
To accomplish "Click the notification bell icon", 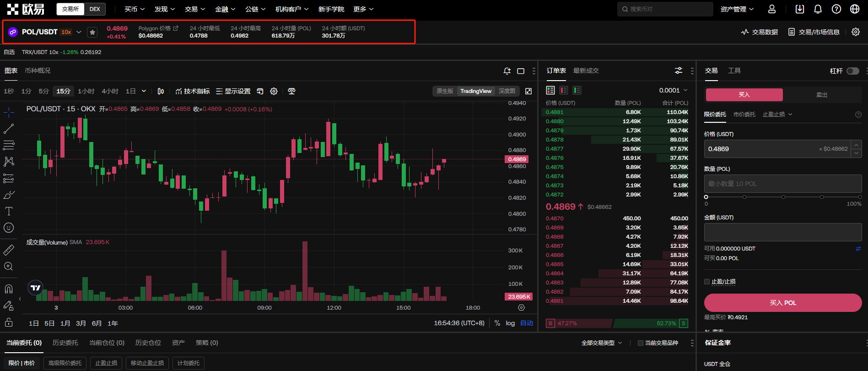I will 818,9.
